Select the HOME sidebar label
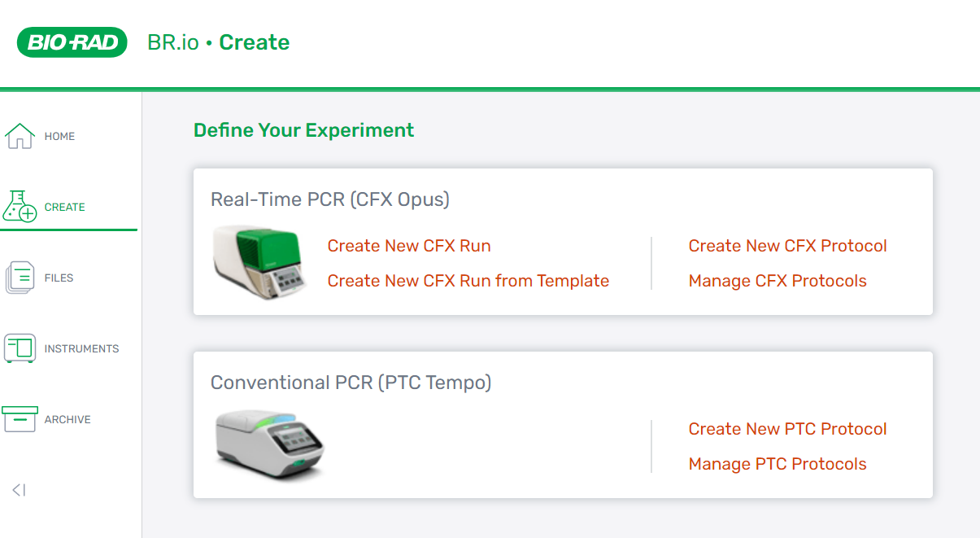The image size is (980, 538). coord(60,136)
